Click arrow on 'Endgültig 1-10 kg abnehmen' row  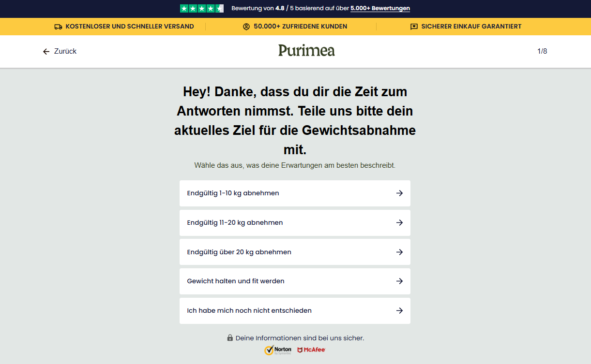coord(399,193)
